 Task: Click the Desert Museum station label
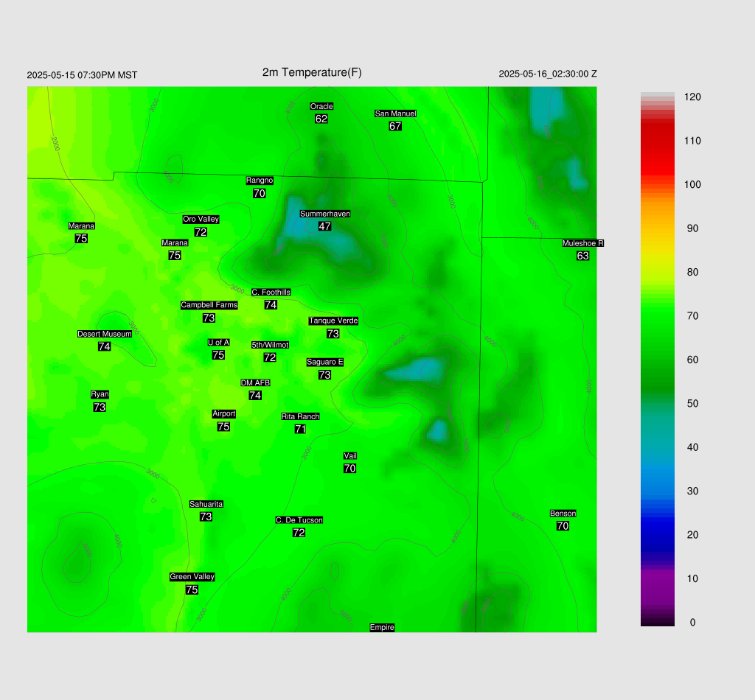tap(105, 334)
